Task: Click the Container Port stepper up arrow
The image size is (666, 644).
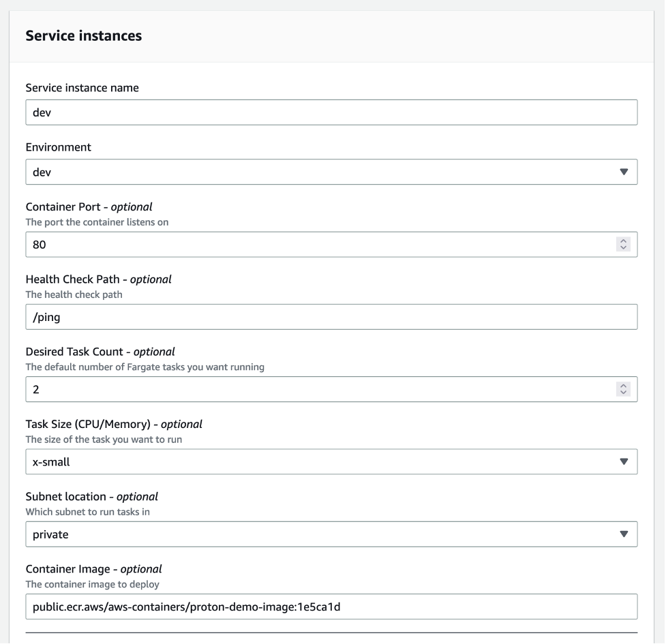Action: coord(624,240)
